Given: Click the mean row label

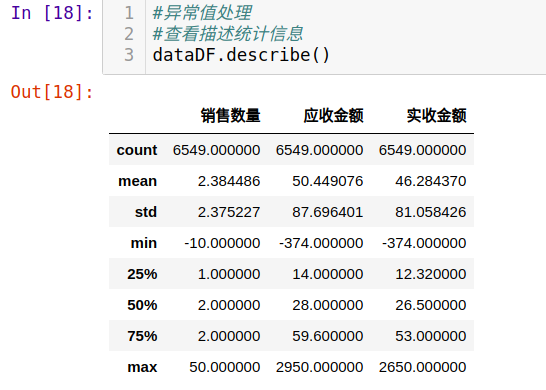Looking at the screenshot, I should point(138,181).
